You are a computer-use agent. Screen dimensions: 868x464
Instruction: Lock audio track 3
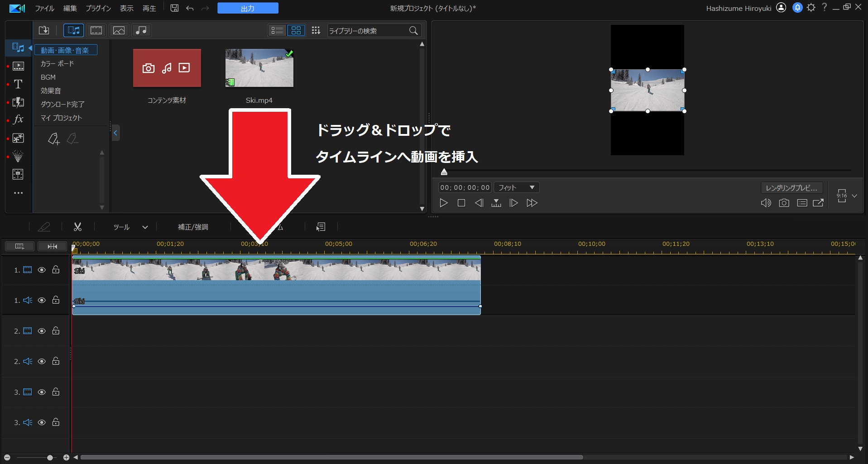pyautogui.click(x=56, y=422)
